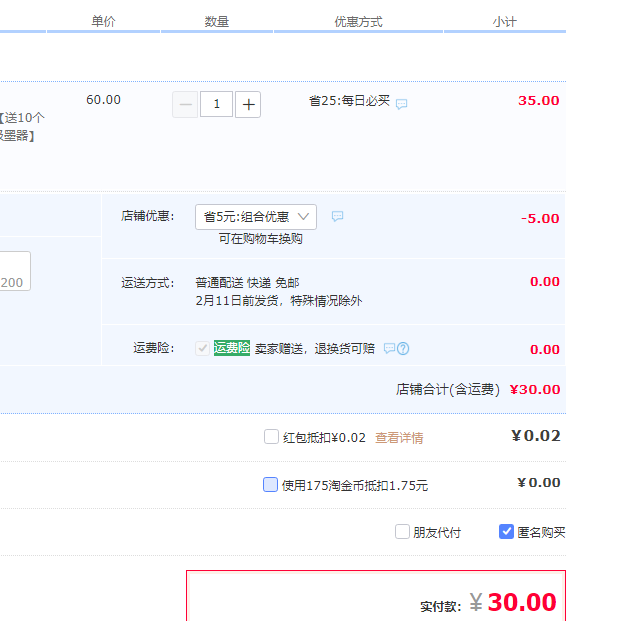Open the 省5元:组合优惠 store discount dropdown
The height and width of the screenshot is (621, 625).
pos(256,217)
